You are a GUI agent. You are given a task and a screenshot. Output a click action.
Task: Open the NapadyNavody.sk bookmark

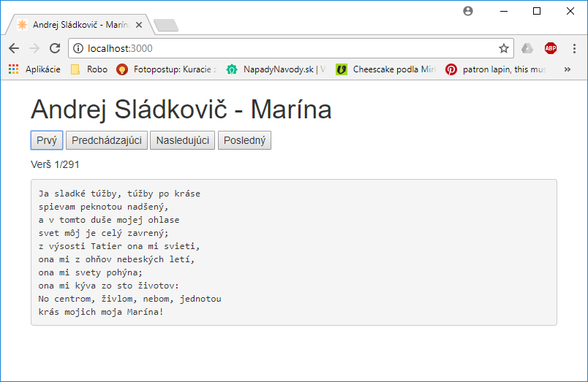(x=276, y=69)
